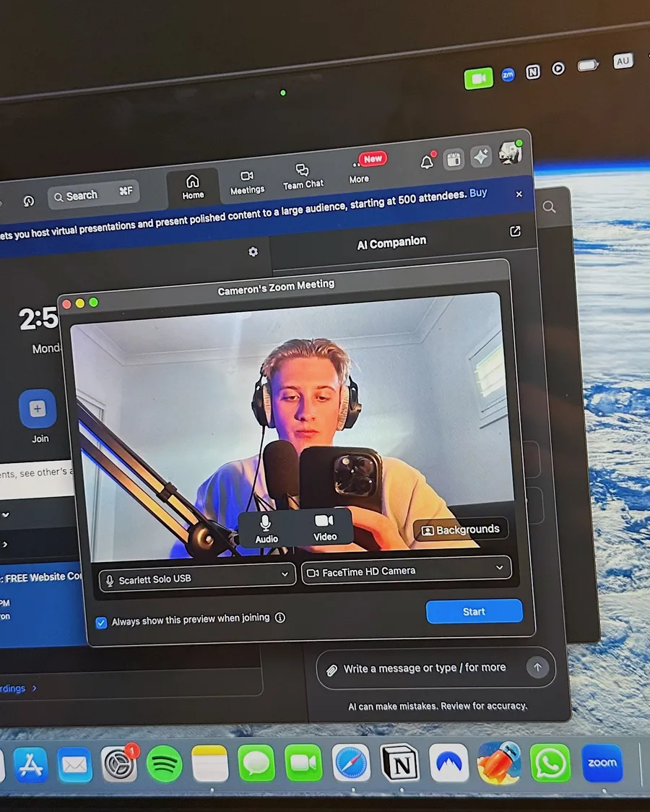The image size is (650, 812).
Task: Pop out the AI Companion panel
Action: coord(515,231)
